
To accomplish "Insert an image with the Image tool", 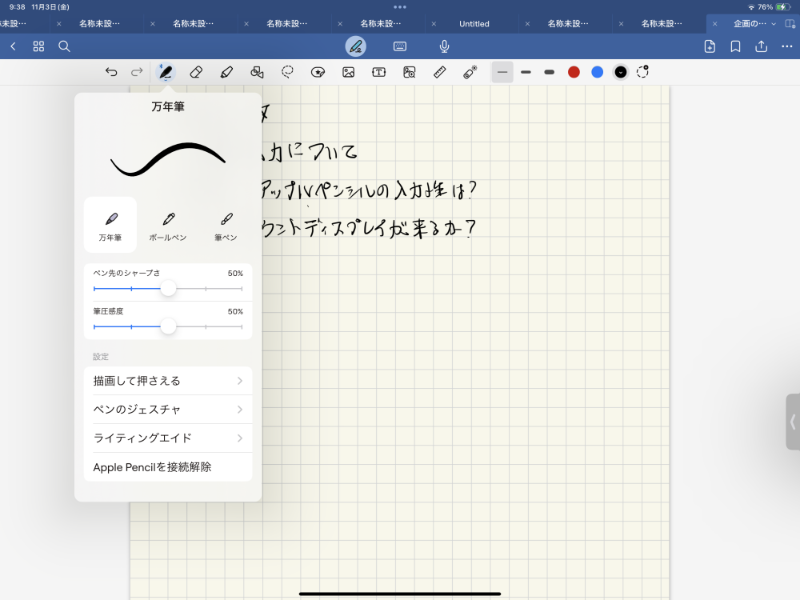I will point(348,72).
